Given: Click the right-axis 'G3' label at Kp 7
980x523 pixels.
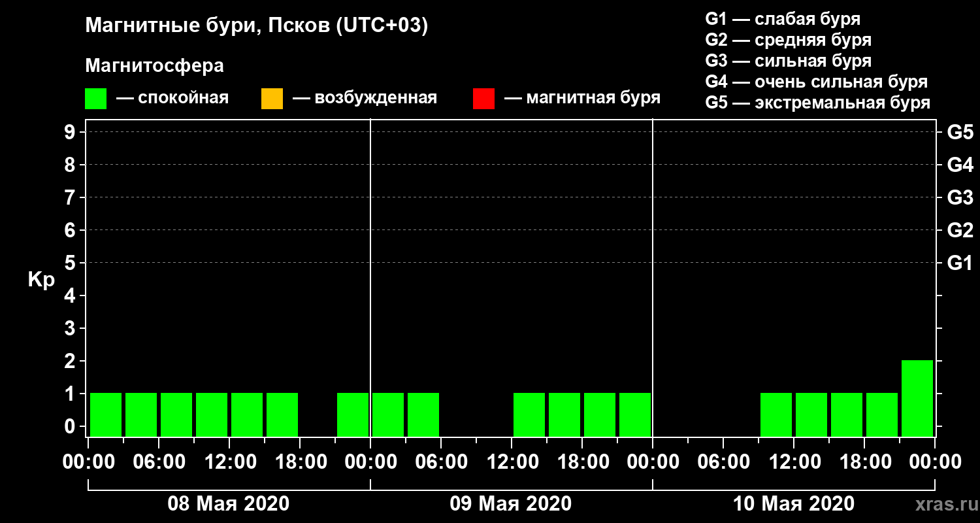Looking at the screenshot, I should (960, 197).
